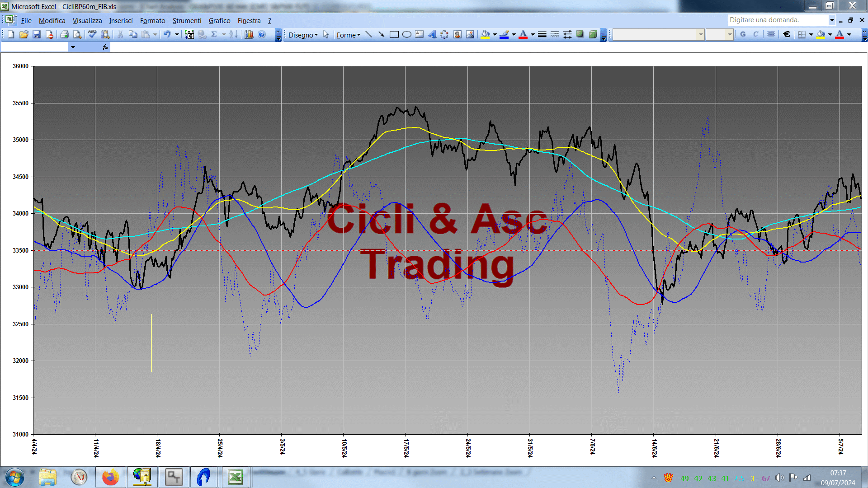868x488 pixels.
Task: Expand the drawing Line Color dropdown arrow
Action: [514, 35]
